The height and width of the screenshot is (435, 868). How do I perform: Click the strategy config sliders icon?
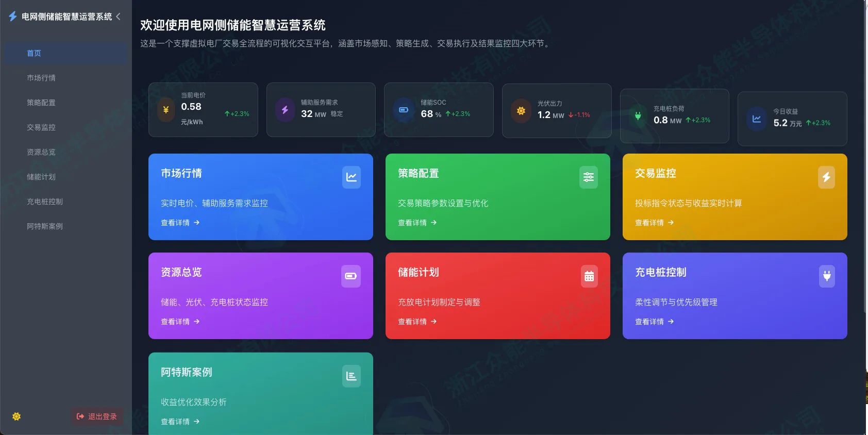tap(589, 177)
